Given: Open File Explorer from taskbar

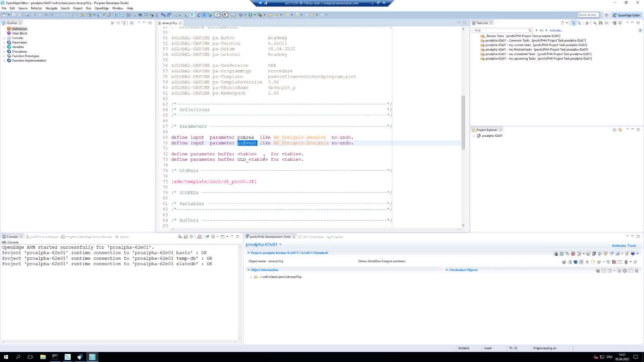Looking at the screenshot, I should click(x=43, y=357).
